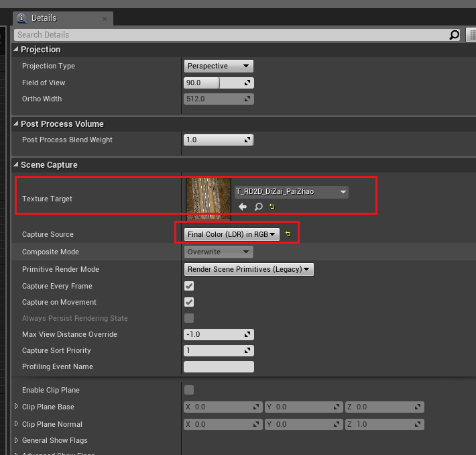Click the Composite Mode label
The image size is (476, 455).
[50, 252]
